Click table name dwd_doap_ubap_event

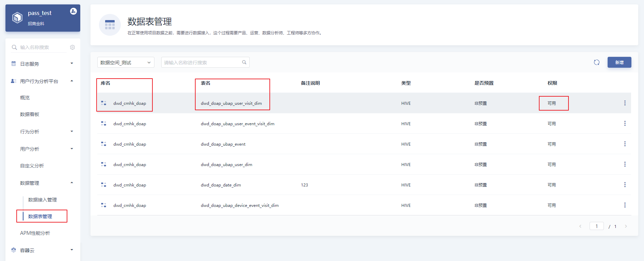[223, 144]
